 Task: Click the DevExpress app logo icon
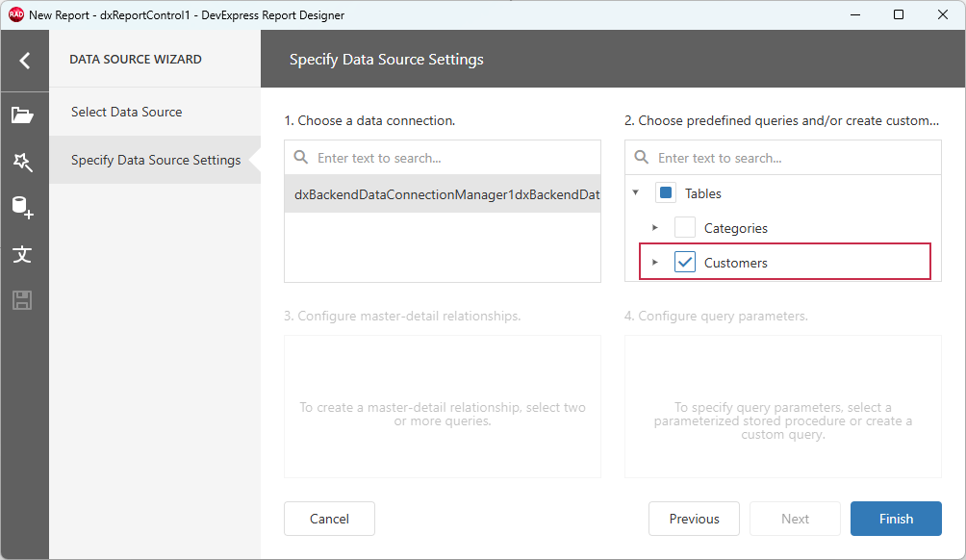pos(16,14)
